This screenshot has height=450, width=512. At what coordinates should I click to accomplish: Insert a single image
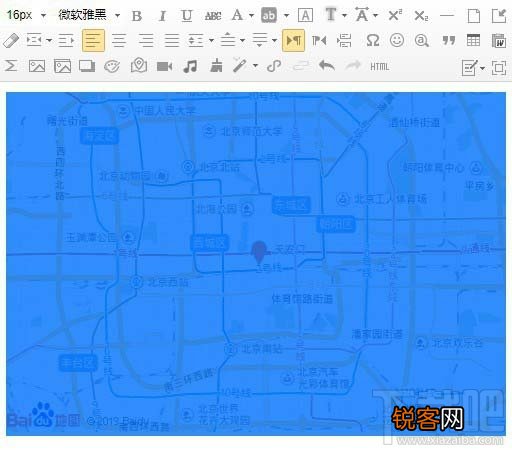pos(37,66)
